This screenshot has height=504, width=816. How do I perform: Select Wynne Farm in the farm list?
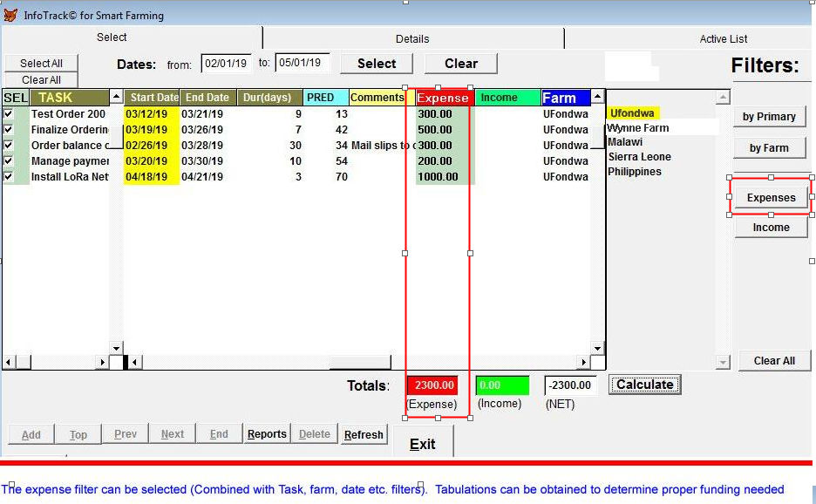tap(639, 128)
